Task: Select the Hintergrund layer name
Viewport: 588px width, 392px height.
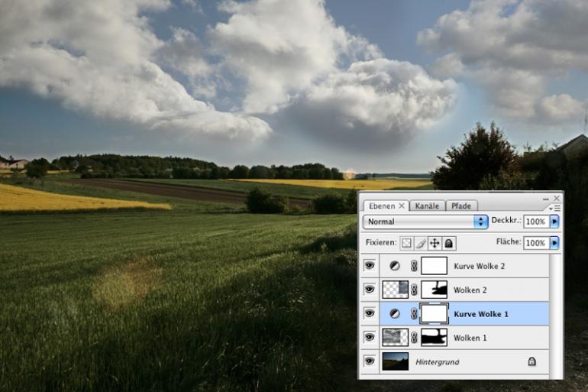Action: (x=438, y=362)
